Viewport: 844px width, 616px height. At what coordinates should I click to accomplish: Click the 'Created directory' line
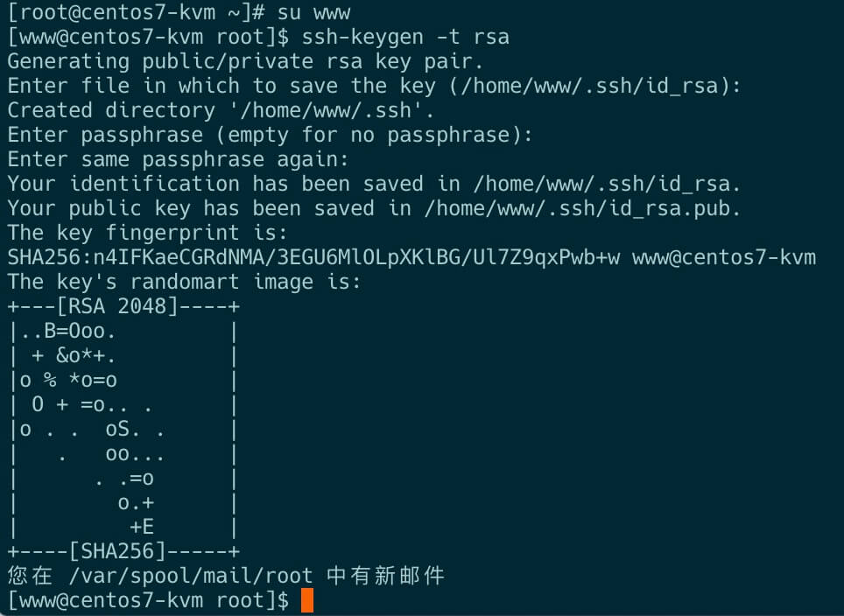click(x=222, y=110)
